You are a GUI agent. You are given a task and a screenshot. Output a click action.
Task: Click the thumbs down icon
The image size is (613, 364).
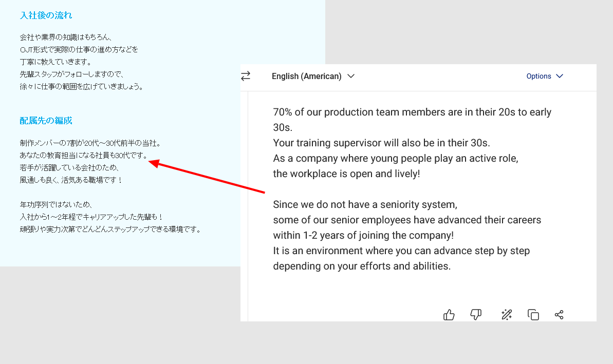tap(476, 314)
